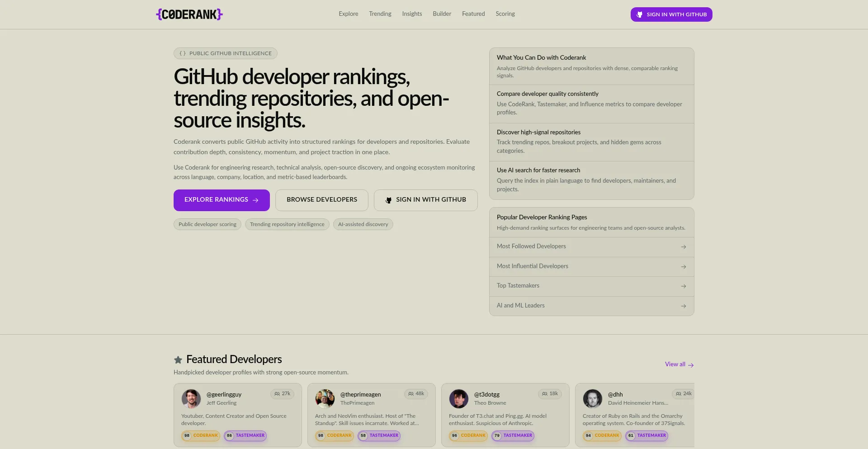Click the Explore Rankings button
868x449 pixels.
point(222,200)
